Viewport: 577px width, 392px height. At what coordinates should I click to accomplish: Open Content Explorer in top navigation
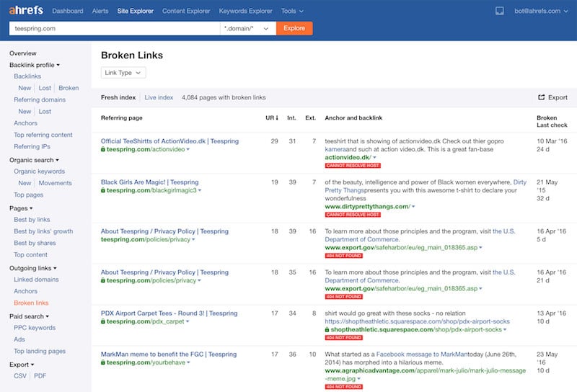point(186,11)
